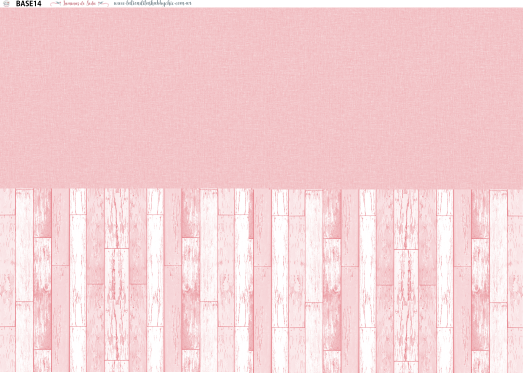Viewport: 523px width, 373px height.
Task: Click the leftmost dark knotted wood plank
Action: click(x=42, y=280)
